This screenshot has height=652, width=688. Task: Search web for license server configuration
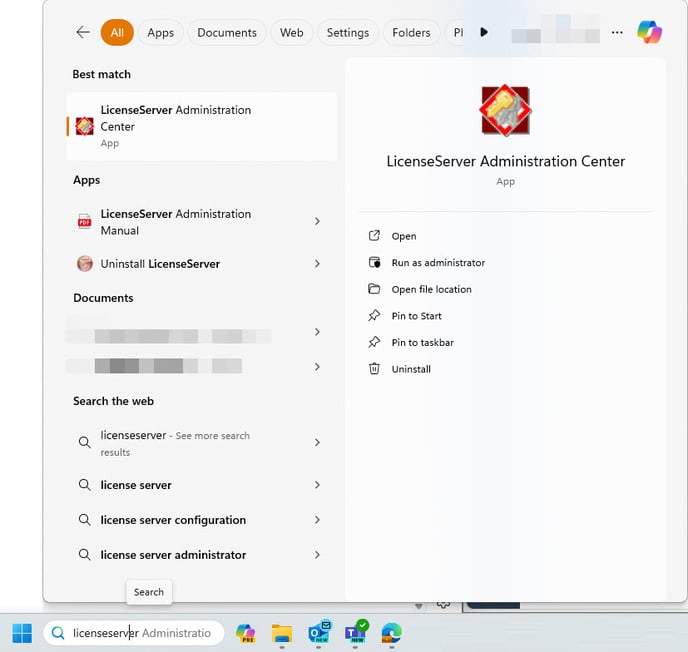pyautogui.click(x=201, y=520)
